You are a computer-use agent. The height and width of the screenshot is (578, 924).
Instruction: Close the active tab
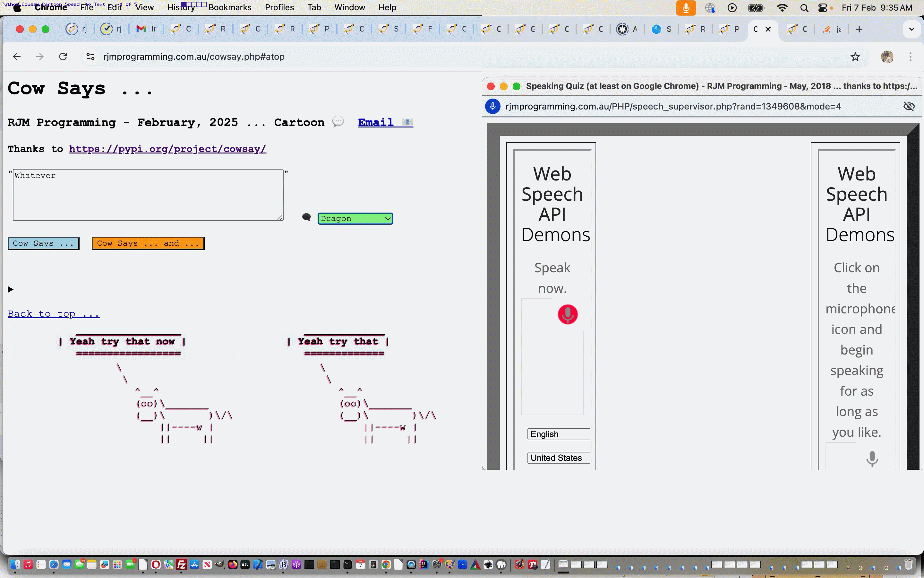coord(768,29)
